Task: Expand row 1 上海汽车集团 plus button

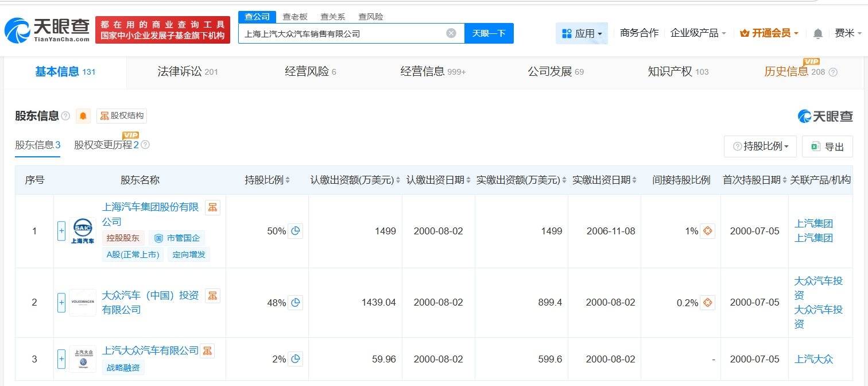Action: 61,231
